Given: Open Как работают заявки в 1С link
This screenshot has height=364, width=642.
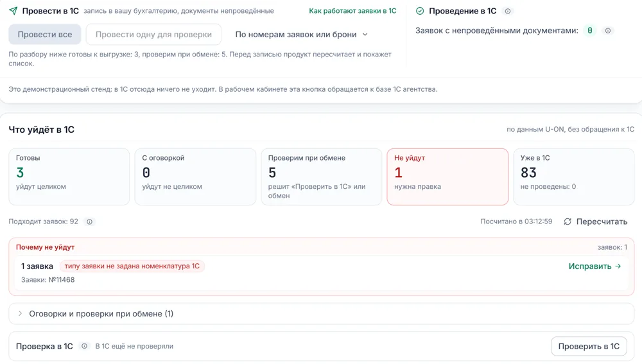Looking at the screenshot, I should click(352, 11).
